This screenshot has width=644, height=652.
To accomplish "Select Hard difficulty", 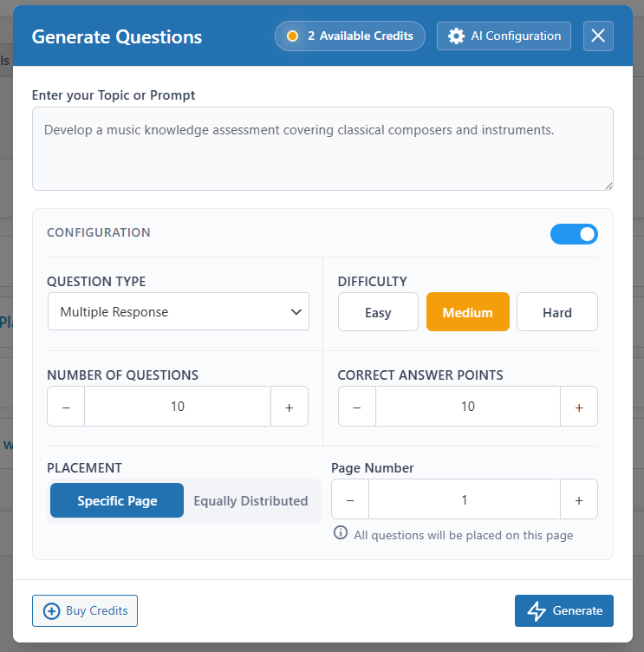I will click(x=557, y=312).
